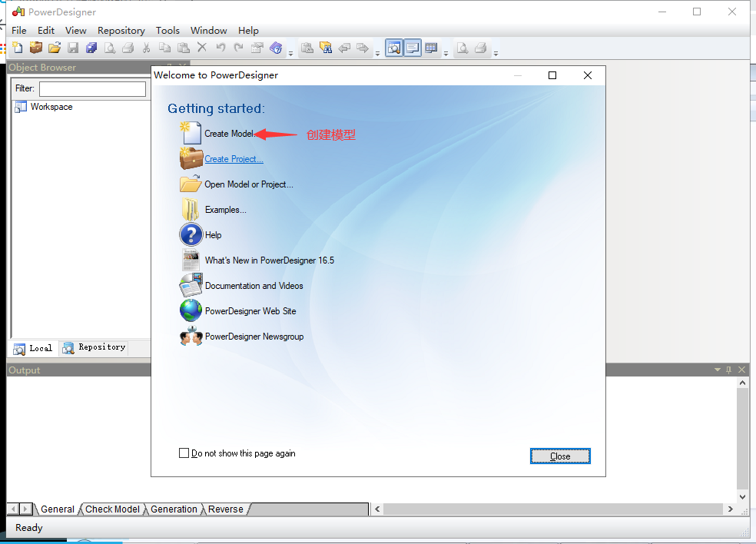Select the General output tab
Viewport: 756px width, 544px height.
tap(58, 509)
